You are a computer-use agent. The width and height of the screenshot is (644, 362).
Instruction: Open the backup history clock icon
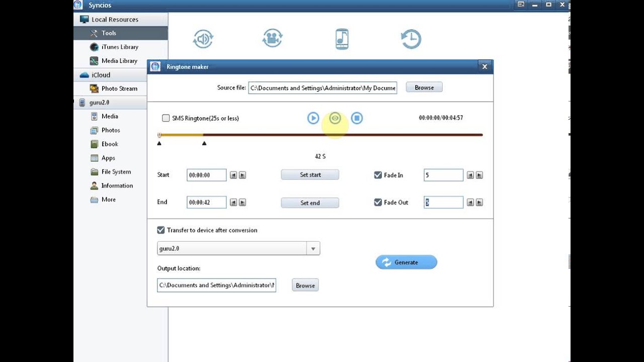point(411,39)
